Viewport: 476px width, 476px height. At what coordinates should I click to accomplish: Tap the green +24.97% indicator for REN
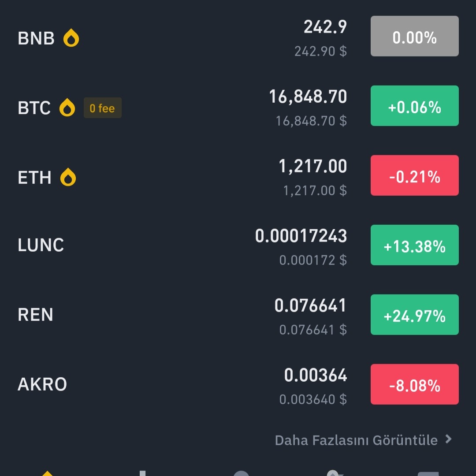(414, 314)
